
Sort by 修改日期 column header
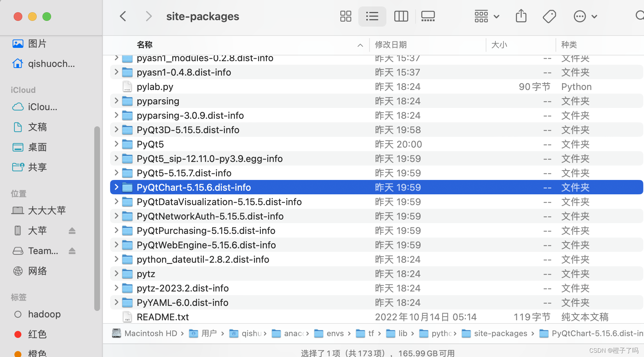(391, 45)
